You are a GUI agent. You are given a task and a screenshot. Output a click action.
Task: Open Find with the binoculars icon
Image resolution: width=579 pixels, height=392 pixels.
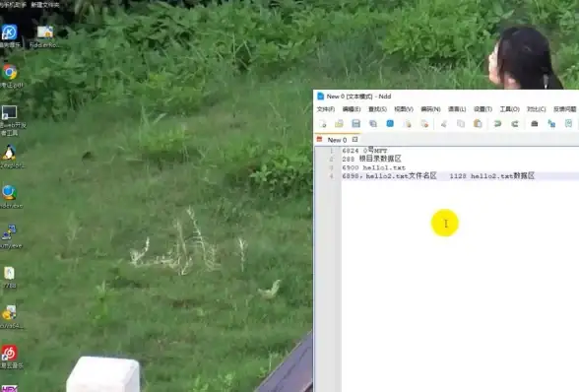(x=535, y=124)
